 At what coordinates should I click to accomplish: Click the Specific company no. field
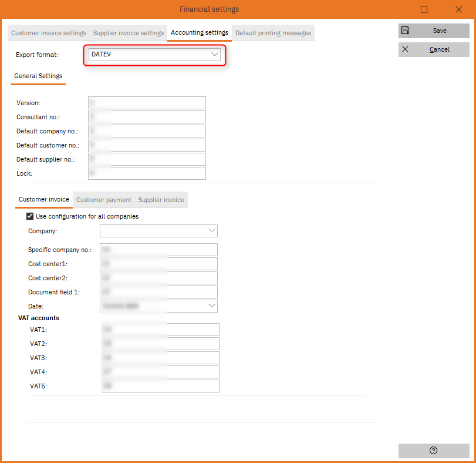[158, 250]
